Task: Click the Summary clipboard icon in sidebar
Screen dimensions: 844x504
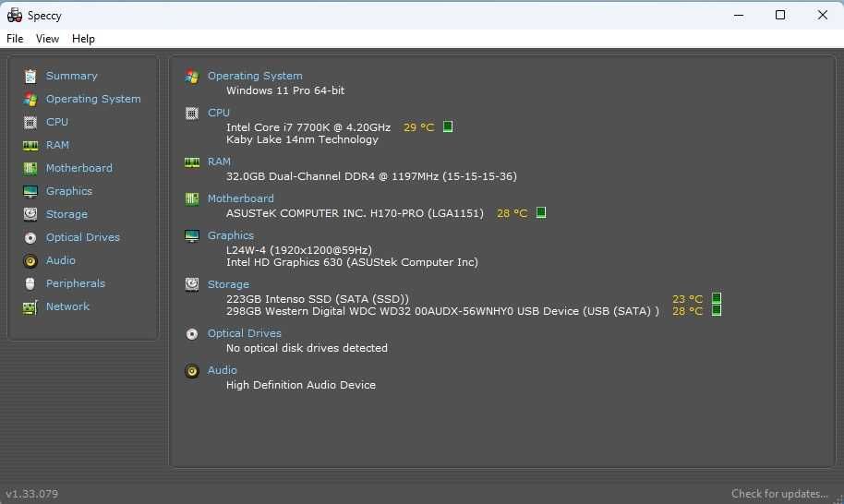Action: pyautogui.click(x=30, y=77)
